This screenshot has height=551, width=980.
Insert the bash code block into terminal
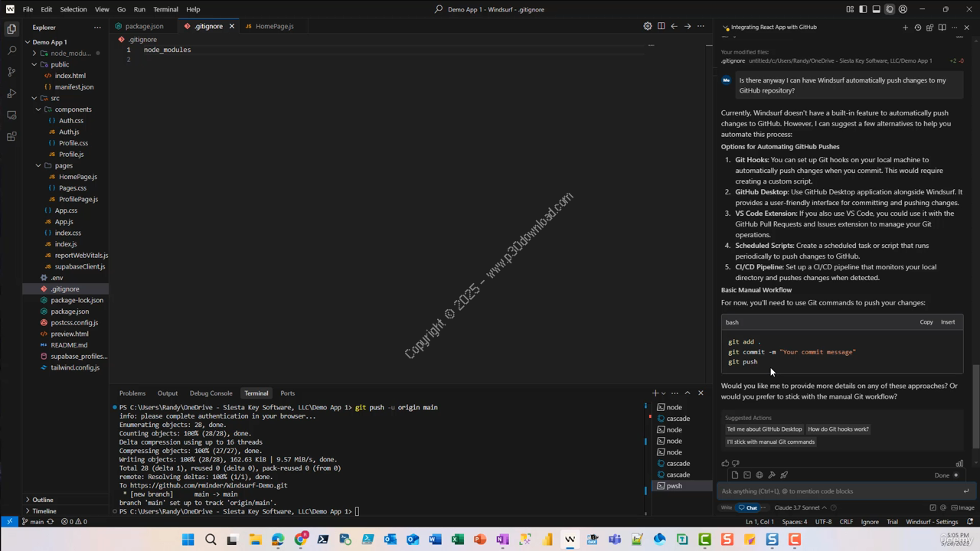pyautogui.click(x=948, y=322)
